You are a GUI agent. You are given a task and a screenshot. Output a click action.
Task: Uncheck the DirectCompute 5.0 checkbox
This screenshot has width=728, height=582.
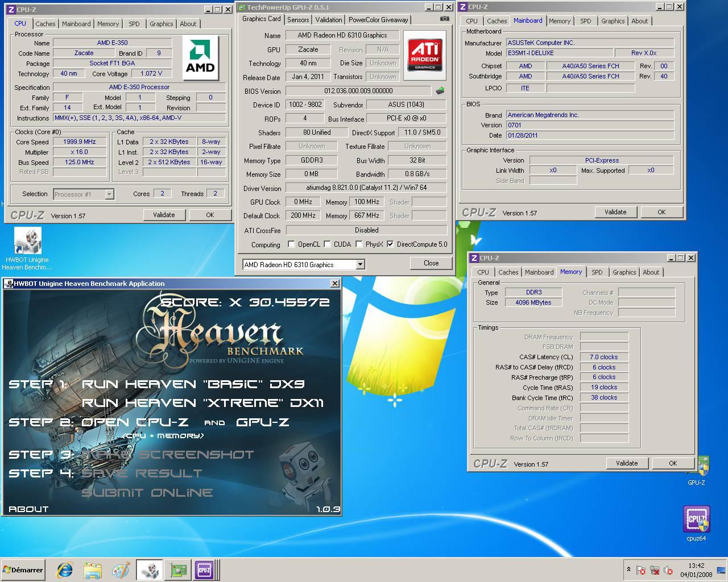coord(390,244)
